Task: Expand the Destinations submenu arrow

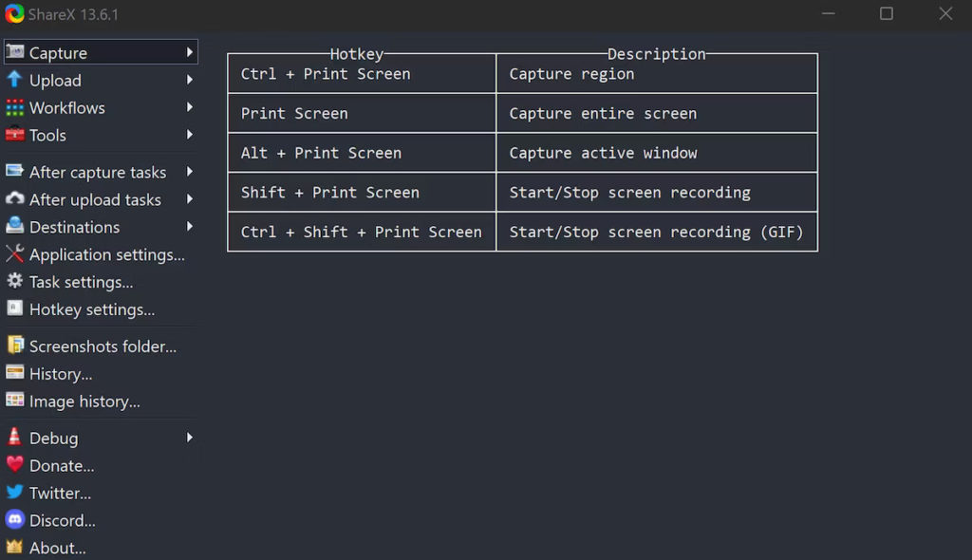Action: click(190, 227)
